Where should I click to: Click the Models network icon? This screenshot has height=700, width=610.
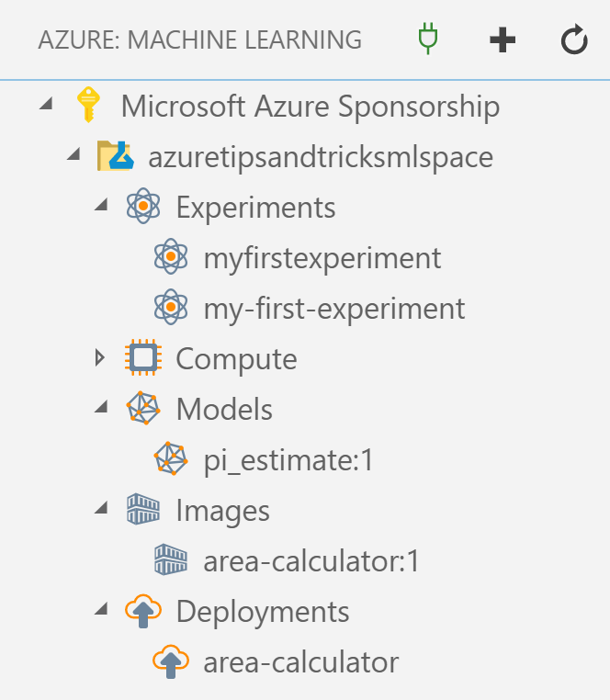(143, 408)
